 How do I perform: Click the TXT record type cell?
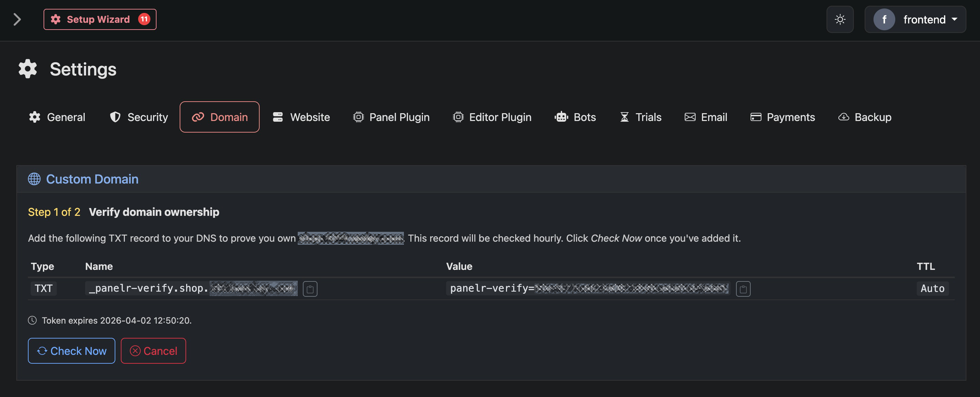coord(43,288)
